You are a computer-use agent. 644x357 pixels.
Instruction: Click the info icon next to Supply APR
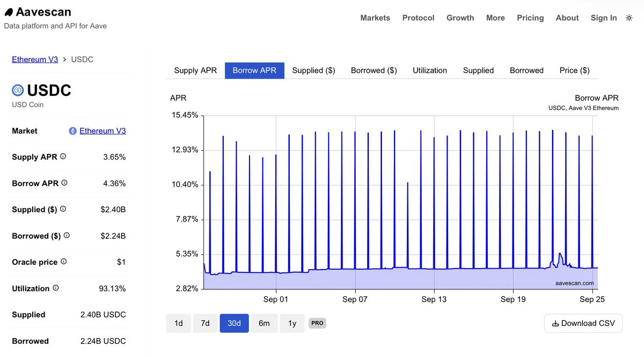63,157
